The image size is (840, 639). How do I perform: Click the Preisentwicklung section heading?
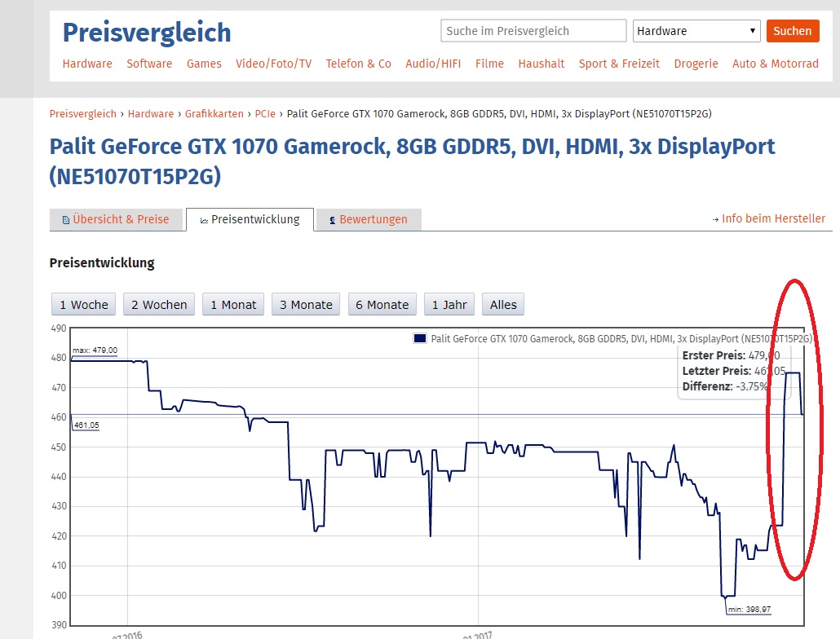102,262
